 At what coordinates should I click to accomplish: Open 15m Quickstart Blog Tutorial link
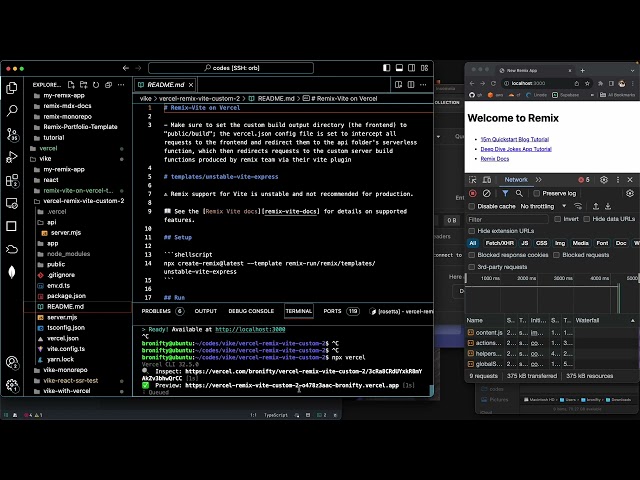click(515, 139)
